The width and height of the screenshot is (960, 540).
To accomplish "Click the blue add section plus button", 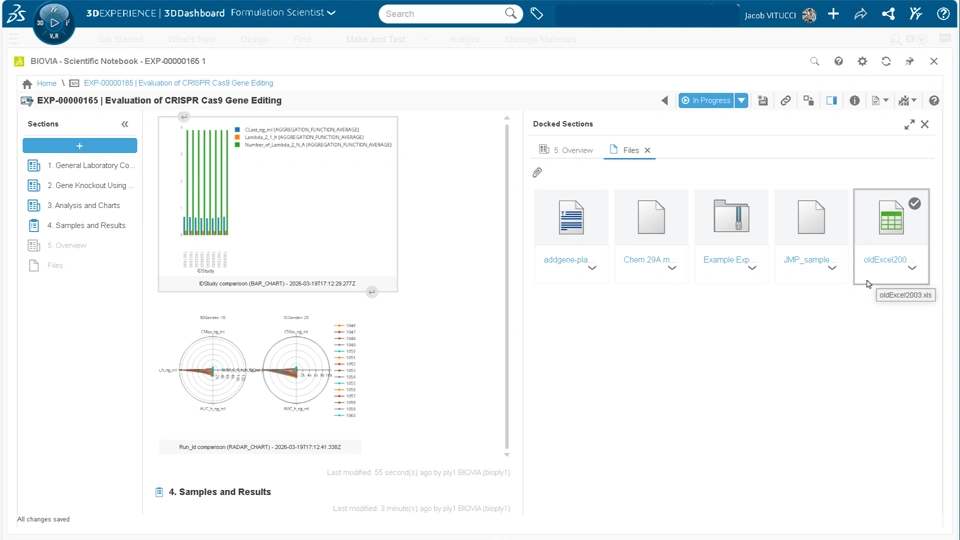I will click(80, 146).
